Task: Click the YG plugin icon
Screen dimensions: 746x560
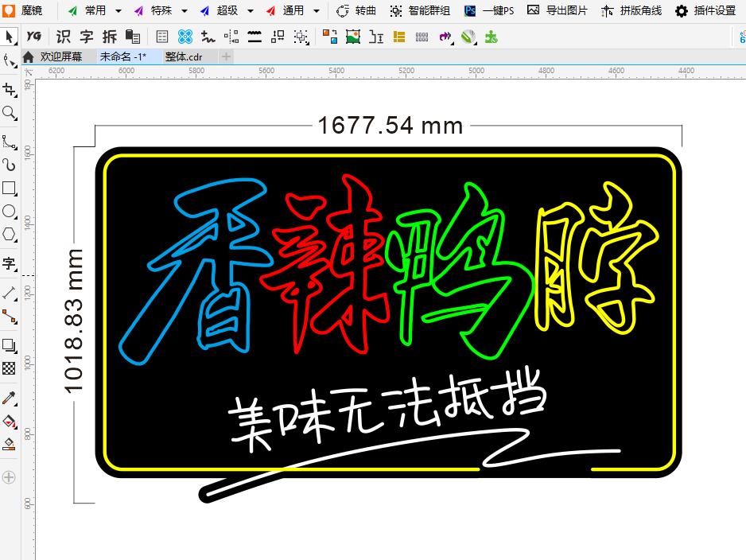Action: (x=33, y=36)
